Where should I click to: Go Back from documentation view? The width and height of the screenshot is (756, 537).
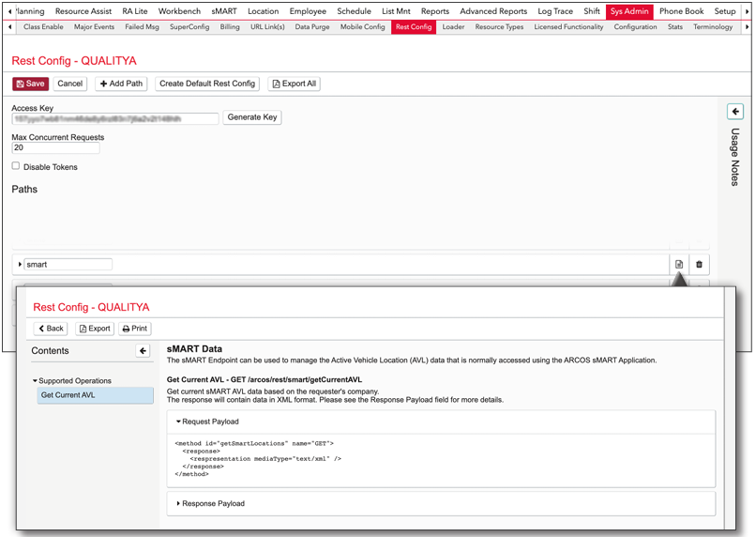point(51,329)
